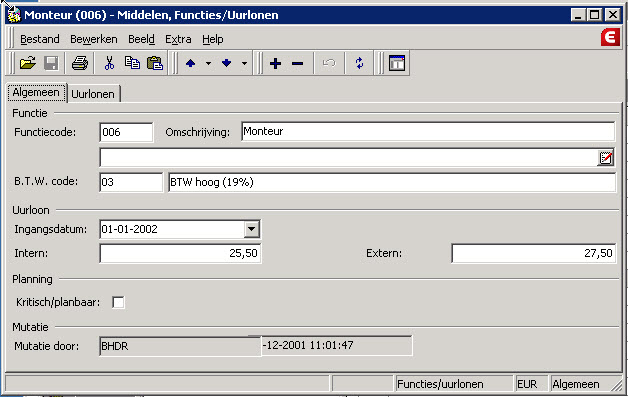Click the printer icon in toolbar
The image size is (628, 397).
coord(80,63)
